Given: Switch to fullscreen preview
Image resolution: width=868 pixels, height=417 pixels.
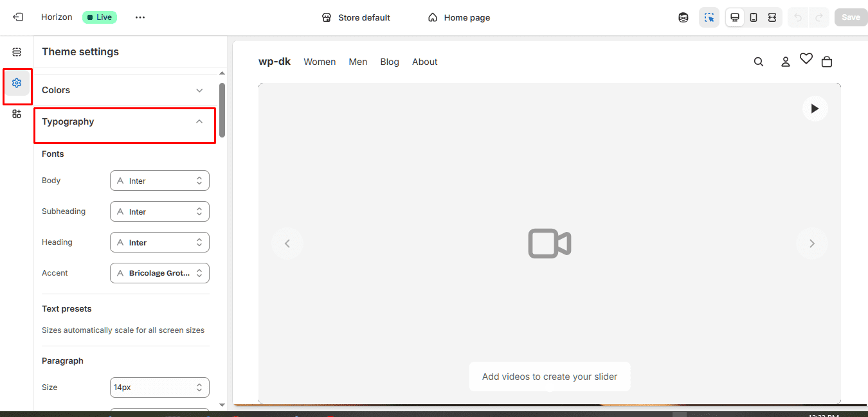Looking at the screenshot, I should tap(772, 17).
